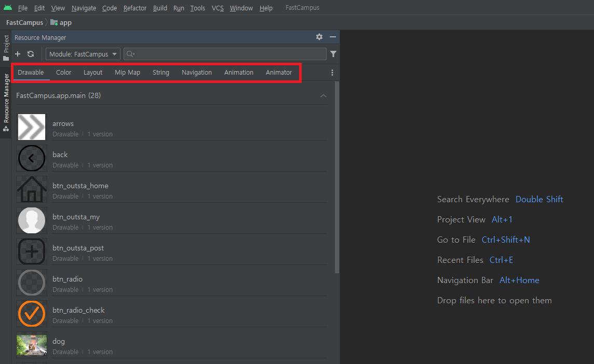Open the Tools menu

197,8
